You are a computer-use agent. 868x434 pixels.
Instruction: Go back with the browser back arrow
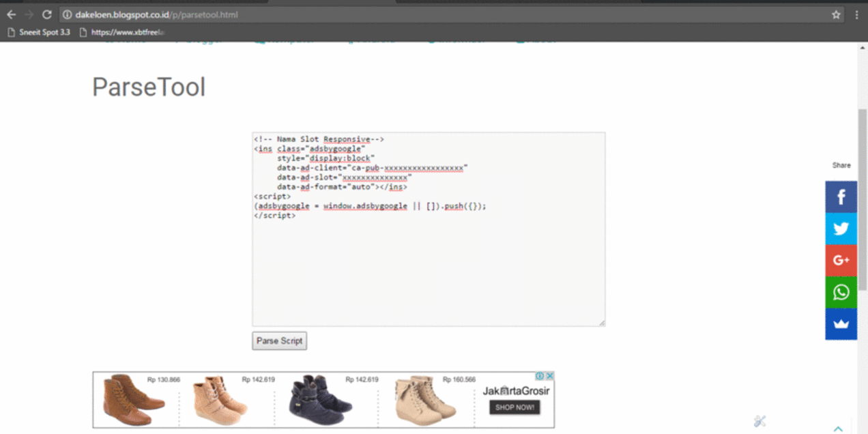click(x=11, y=14)
